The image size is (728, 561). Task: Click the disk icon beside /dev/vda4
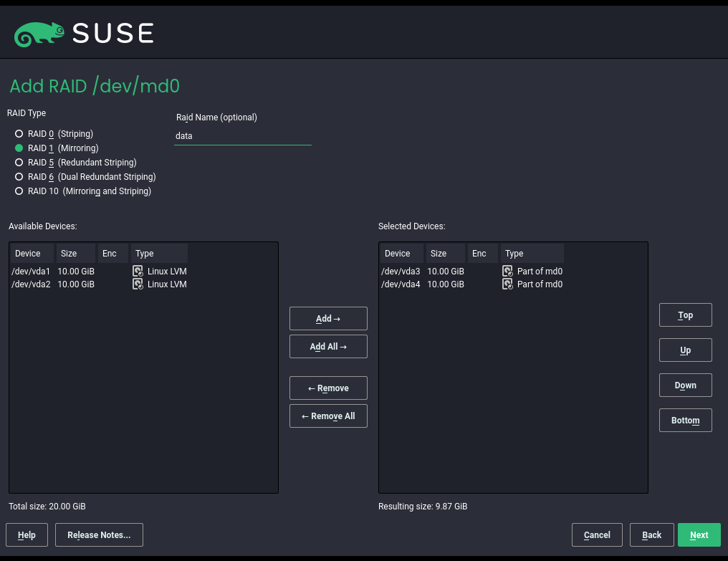pos(508,284)
